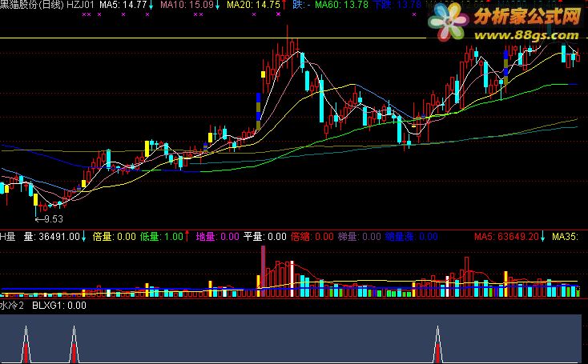Click the MA5: 14.77 price label
This screenshot has height=364, width=588.
pos(123,5)
